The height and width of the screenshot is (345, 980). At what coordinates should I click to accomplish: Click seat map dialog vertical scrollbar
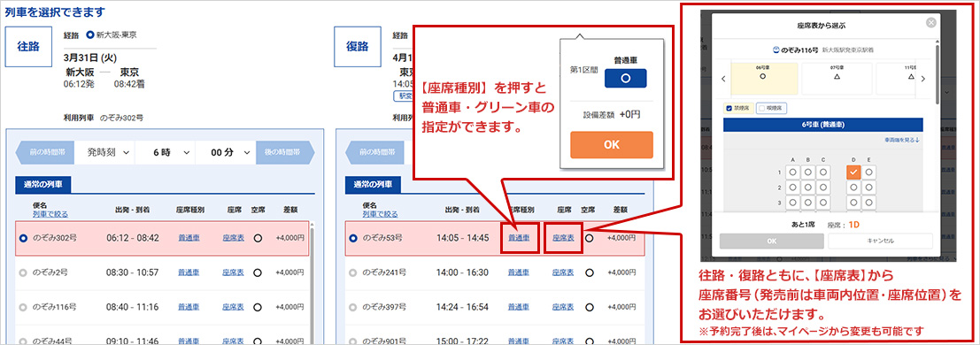click(937, 73)
